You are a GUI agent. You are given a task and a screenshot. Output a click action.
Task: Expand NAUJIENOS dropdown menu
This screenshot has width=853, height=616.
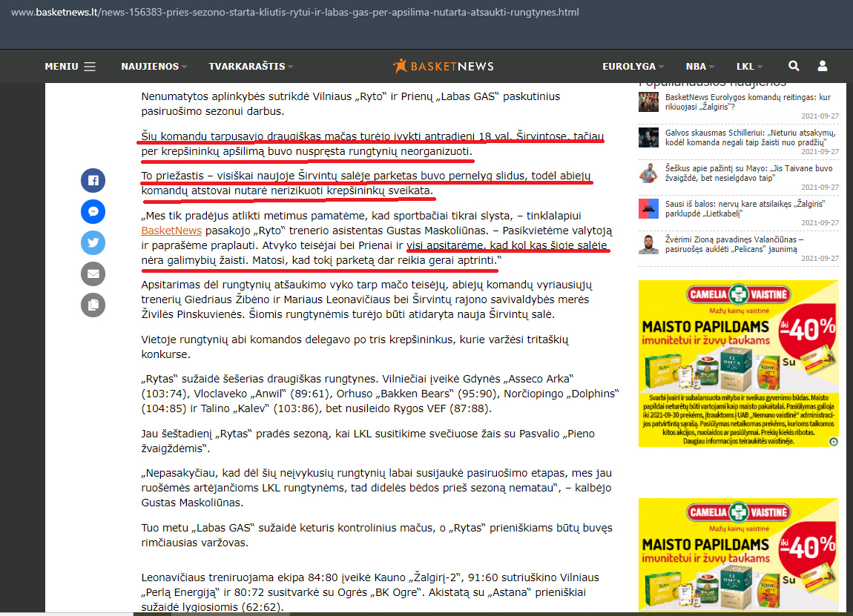(154, 66)
